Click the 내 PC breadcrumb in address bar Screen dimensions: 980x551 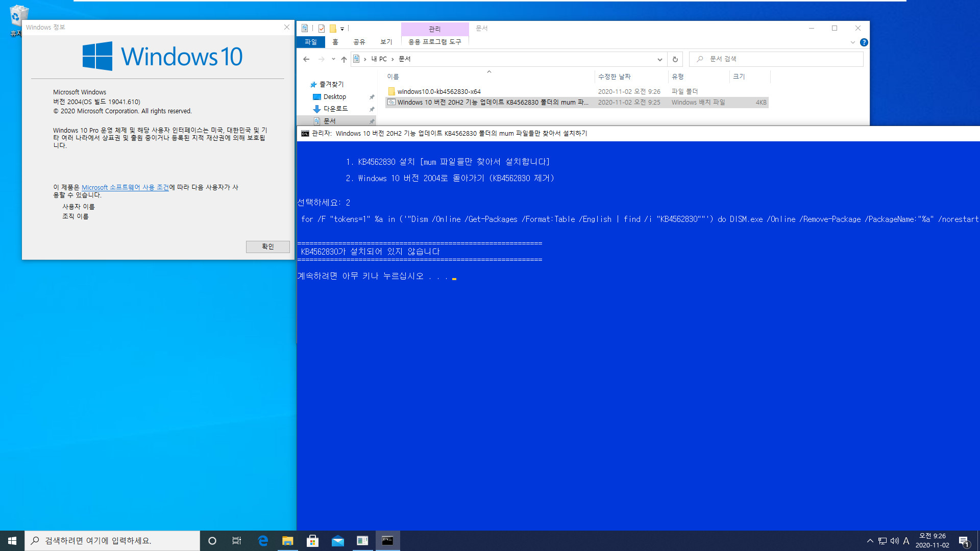pos(379,59)
